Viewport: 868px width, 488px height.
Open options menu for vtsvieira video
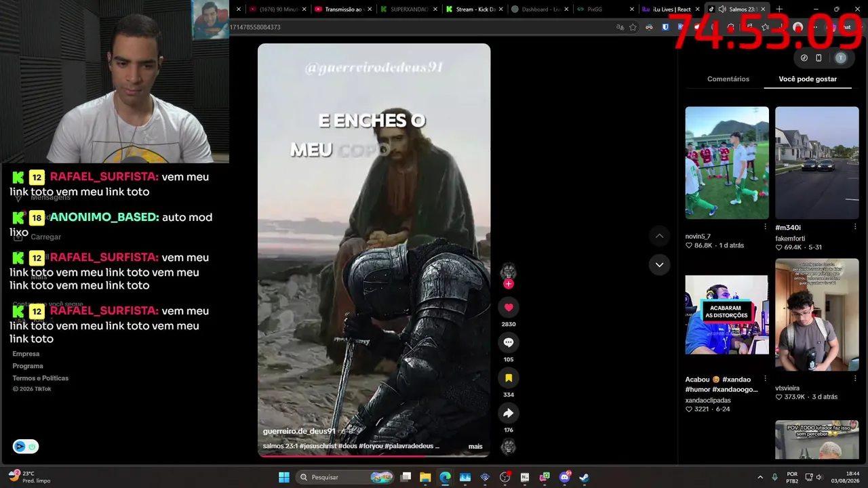(855, 379)
